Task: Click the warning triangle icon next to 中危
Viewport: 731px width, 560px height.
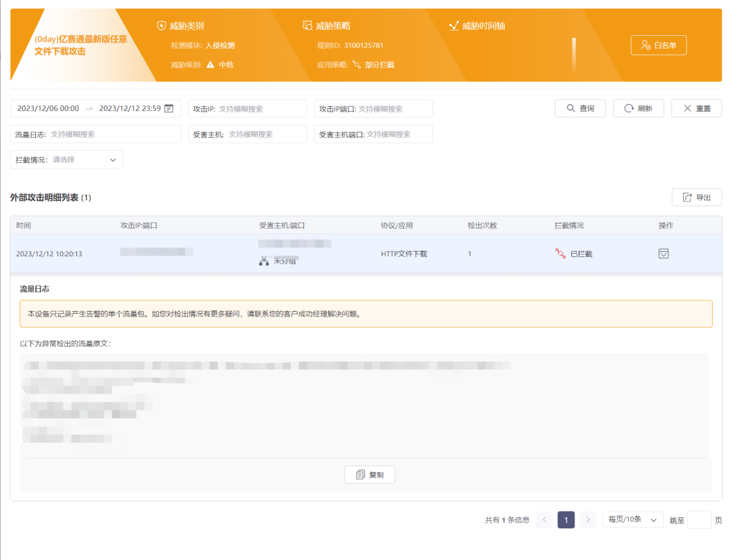Action: click(x=211, y=65)
